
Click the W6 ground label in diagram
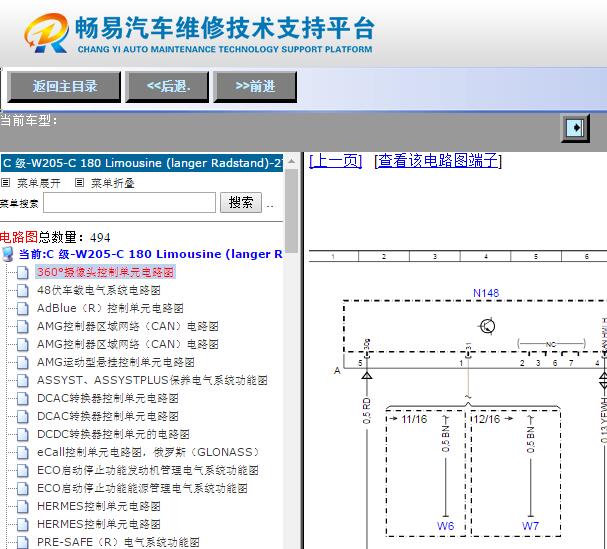coord(445,526)
